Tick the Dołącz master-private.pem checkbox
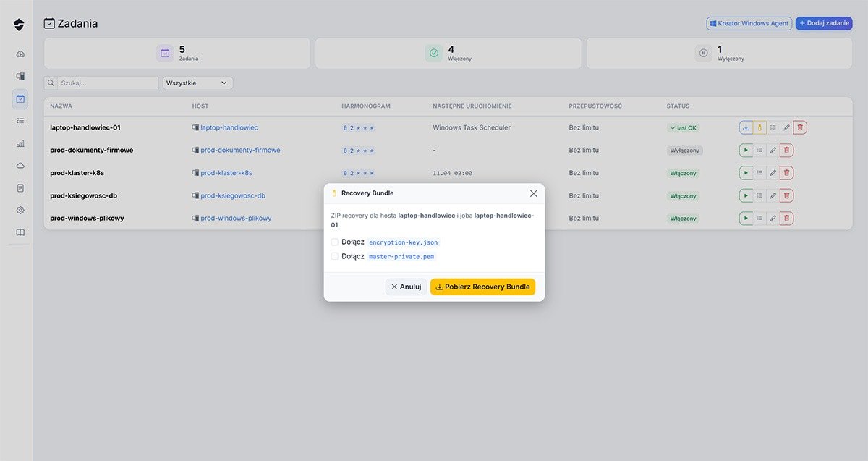 [x=335, y=256]
